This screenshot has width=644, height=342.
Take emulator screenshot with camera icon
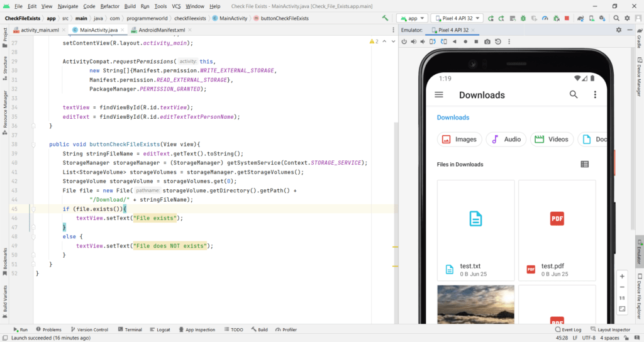(487, 41)
